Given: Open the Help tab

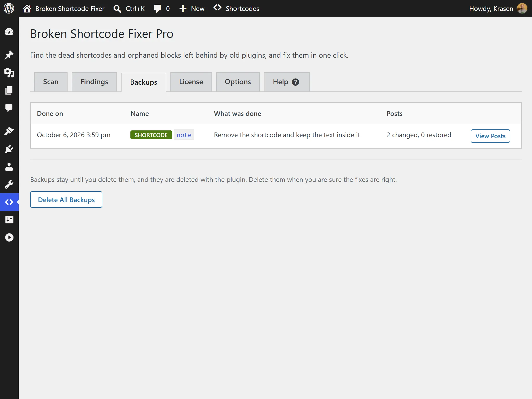Looking at the screenshot, I should [287, 82].
